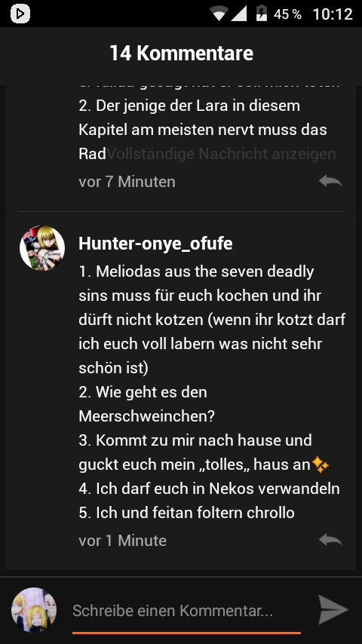Tap the mobile signal strength icon
362x644 pixels.
(239, 14)
